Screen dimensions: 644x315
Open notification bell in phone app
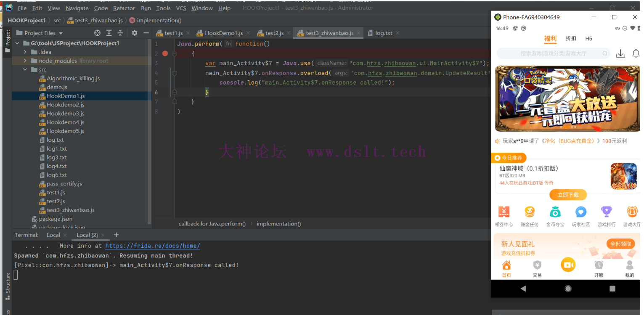pos(636,53)
